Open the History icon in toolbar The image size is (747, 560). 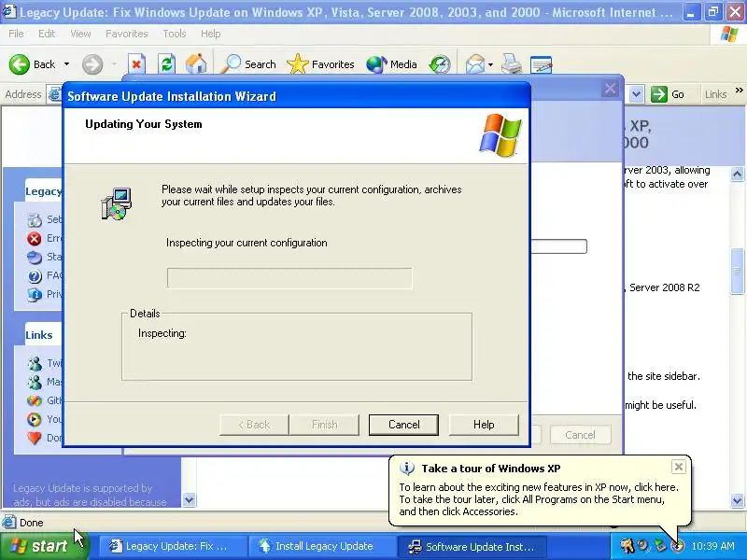440,64
